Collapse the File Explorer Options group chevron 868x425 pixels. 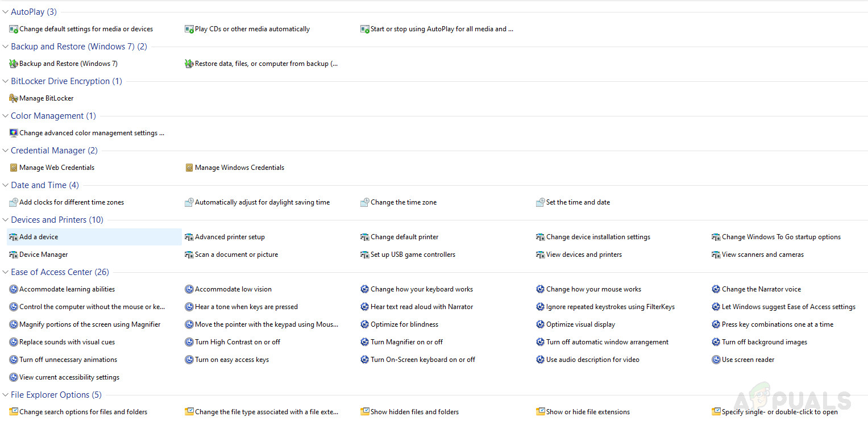pos(5,395)
